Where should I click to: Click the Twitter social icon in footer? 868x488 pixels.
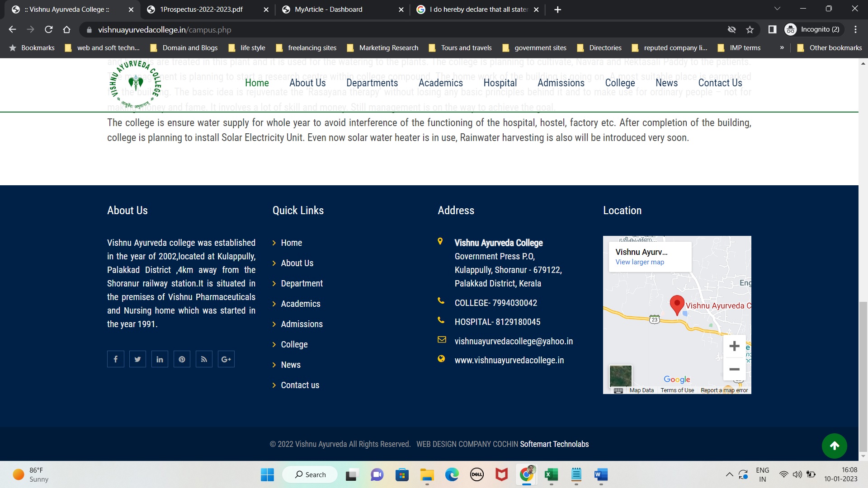click(x=137, y=359)
